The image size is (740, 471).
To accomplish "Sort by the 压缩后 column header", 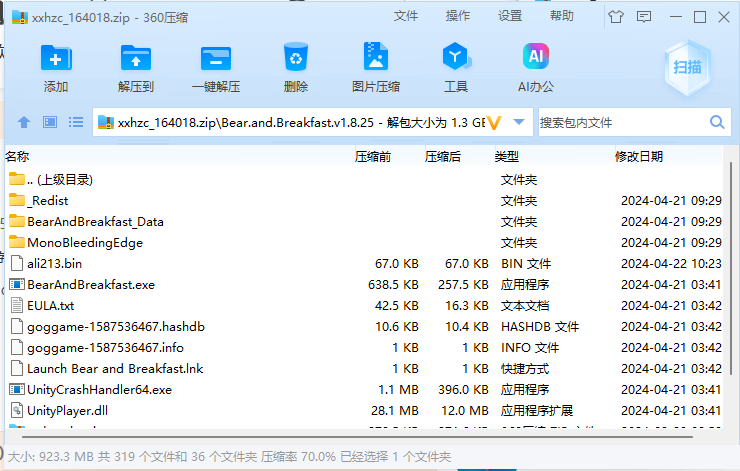I will [442, 156].
